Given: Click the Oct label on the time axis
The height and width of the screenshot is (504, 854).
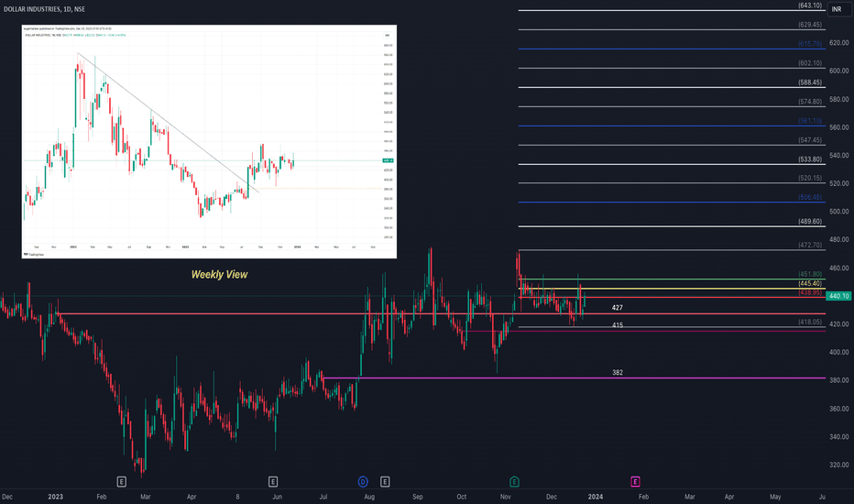Looking at the screenshot, I should 461,497.
